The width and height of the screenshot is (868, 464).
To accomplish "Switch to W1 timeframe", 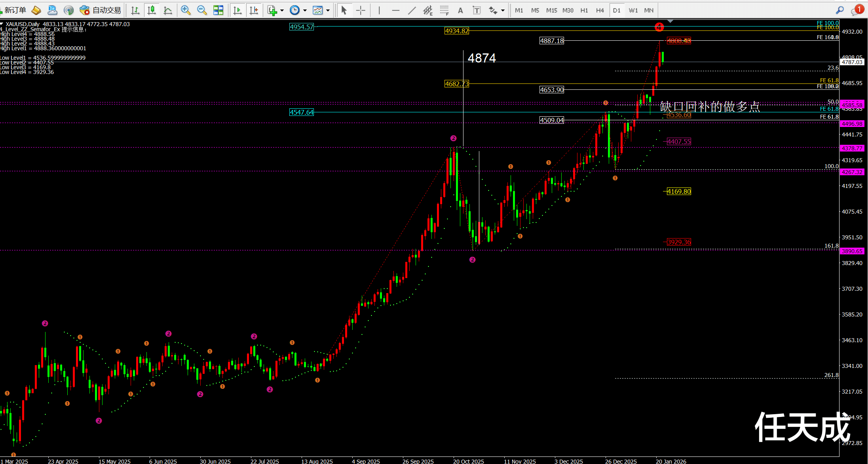I will coord(633,10).
